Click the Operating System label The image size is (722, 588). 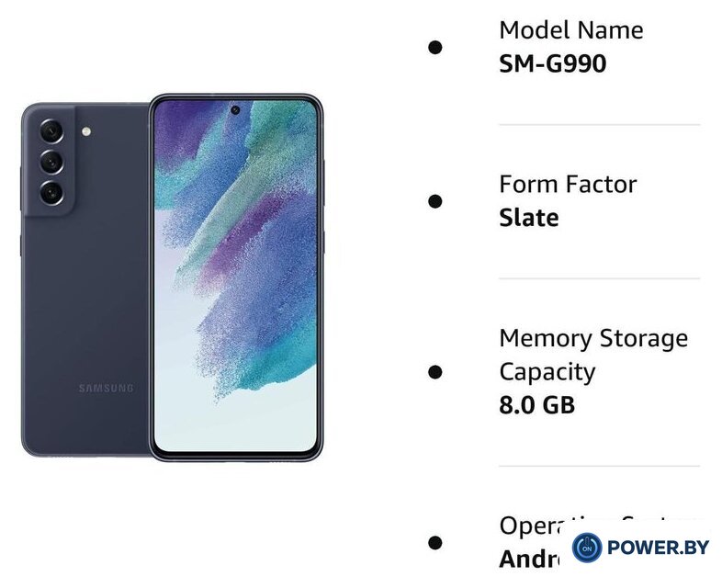[x=599, y=525]
